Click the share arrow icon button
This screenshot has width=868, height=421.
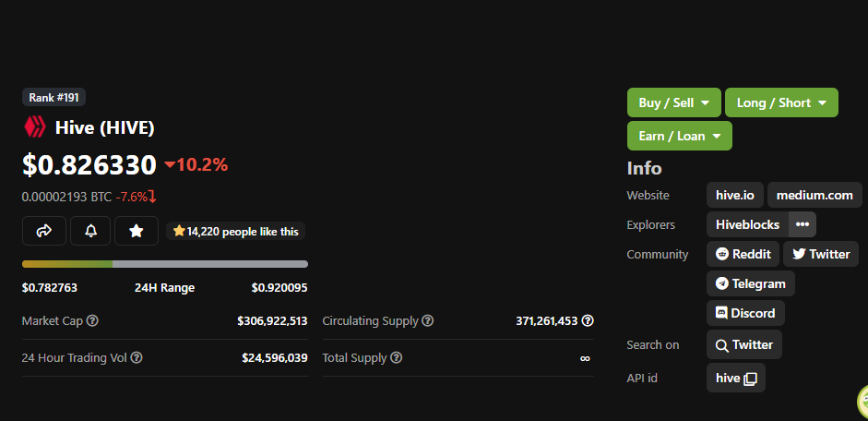click(x=44, y=231)
